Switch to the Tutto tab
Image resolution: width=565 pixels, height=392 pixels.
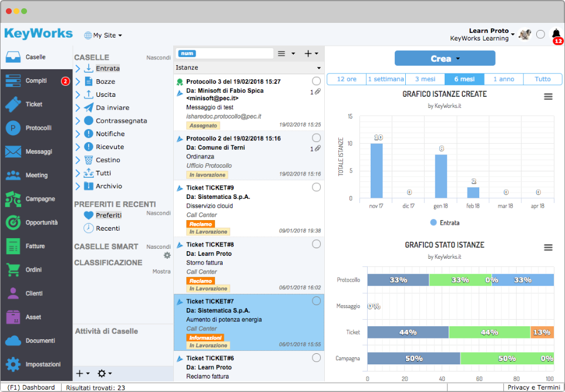click(x=543, y=79)
